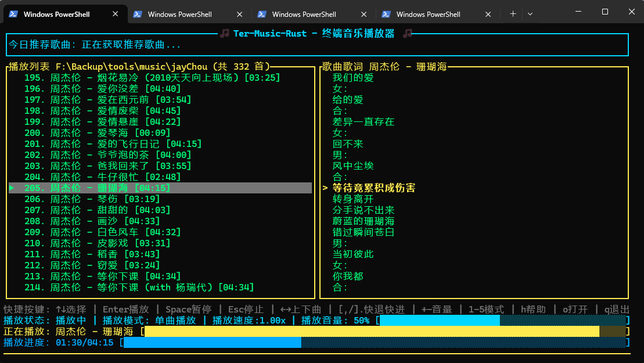Click the music note right of 终端音乐播放器 title
644x363 pixels.
[407, 33]
